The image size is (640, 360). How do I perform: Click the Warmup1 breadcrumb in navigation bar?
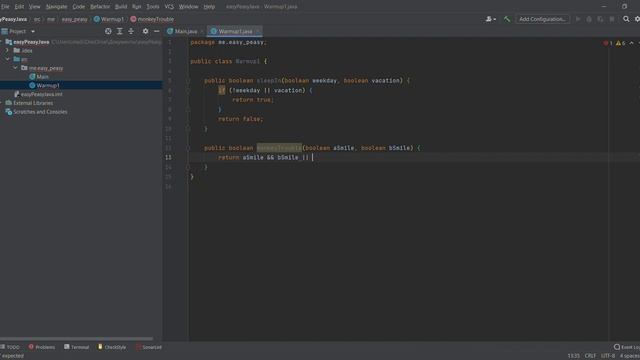coord(109,19)
